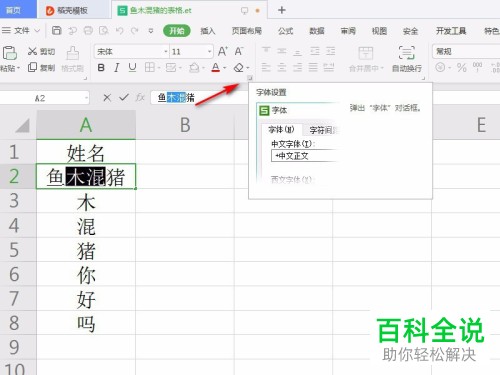Select cell A1 containing 姓名

(x=86, y=152)
